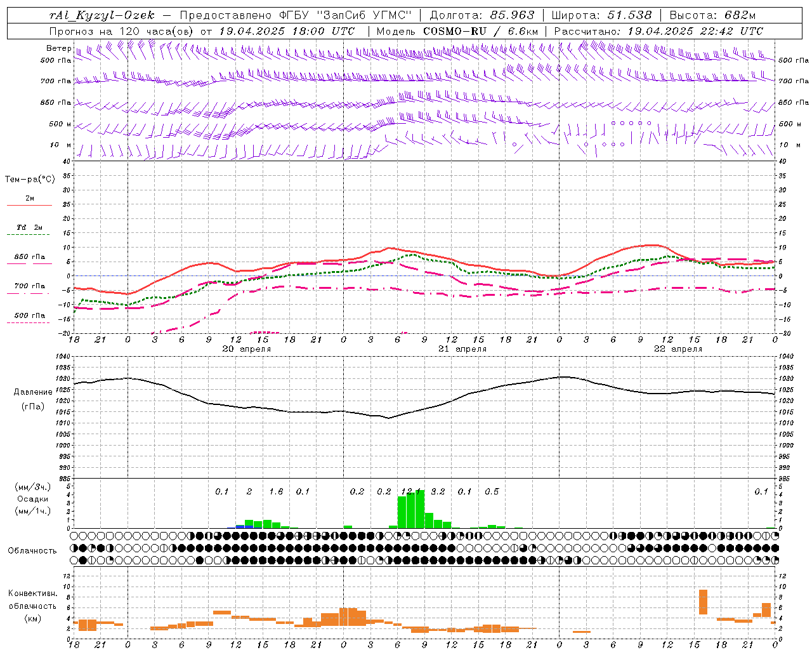Click the Широта: 51.538 value
This screenshot has width=812, height=650.
pos(601,15)
